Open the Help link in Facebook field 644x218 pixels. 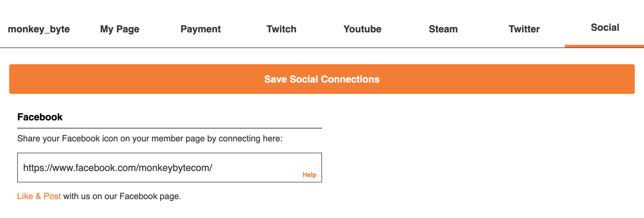tap(309, 175)
